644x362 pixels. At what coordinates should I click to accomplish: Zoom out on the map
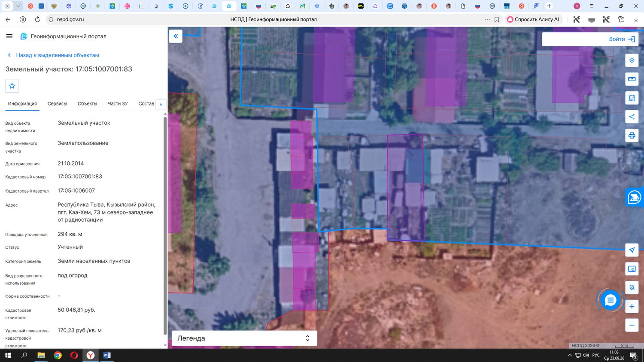coord(632,325)
